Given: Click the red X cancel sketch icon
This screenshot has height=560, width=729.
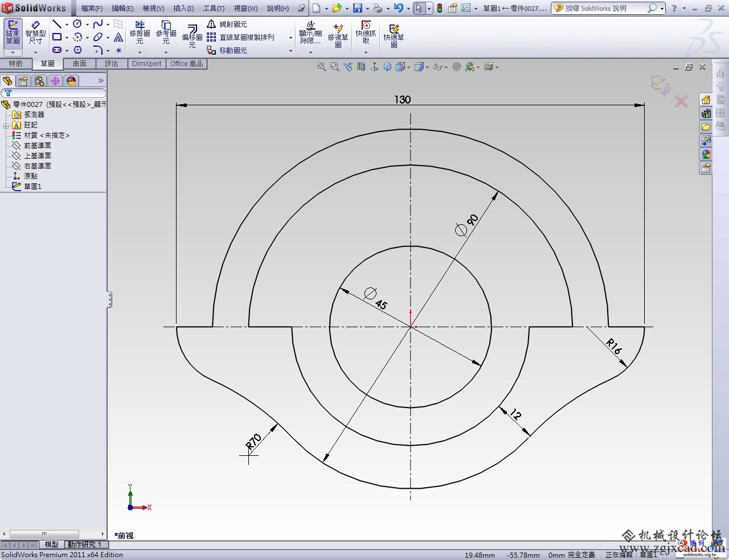Looking at the screenshot, I should [681, 101].
